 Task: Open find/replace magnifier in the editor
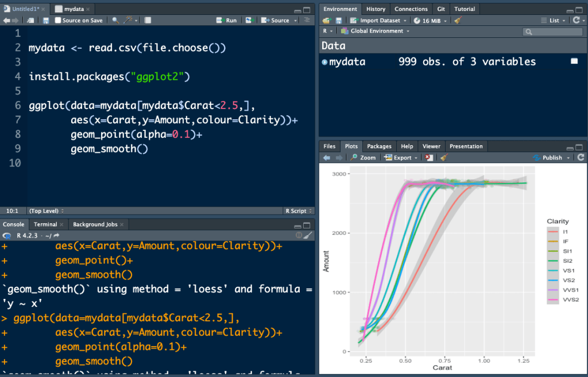click(115, 20)
